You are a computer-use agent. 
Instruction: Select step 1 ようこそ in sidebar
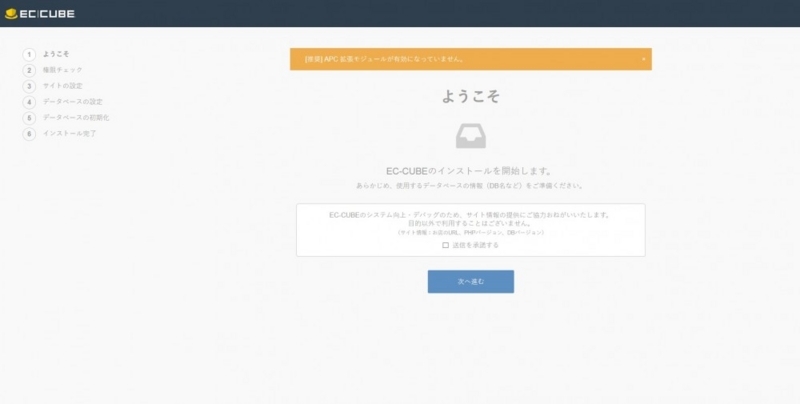(46, 54)
